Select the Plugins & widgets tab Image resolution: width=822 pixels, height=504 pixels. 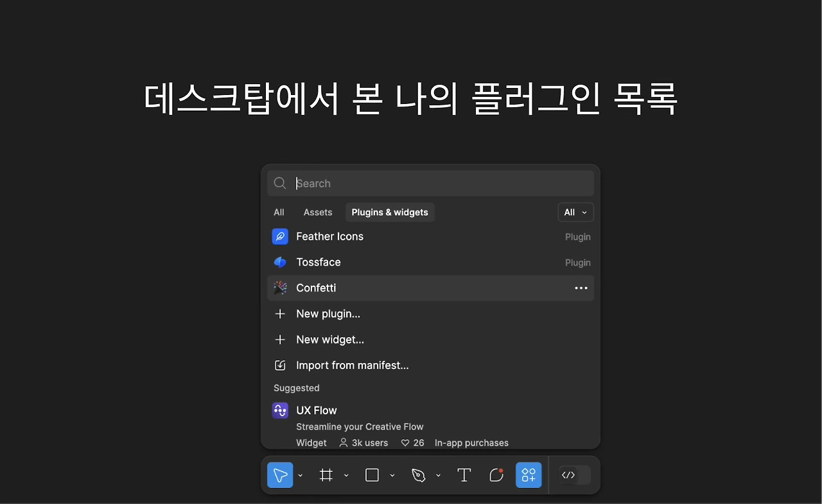click(390, 213)
